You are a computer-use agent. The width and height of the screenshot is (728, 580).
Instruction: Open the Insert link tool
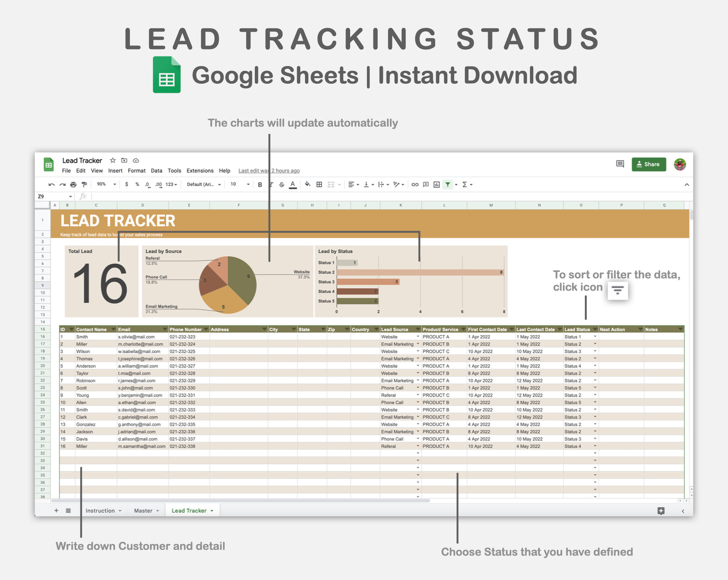click(x=414, y=184)
